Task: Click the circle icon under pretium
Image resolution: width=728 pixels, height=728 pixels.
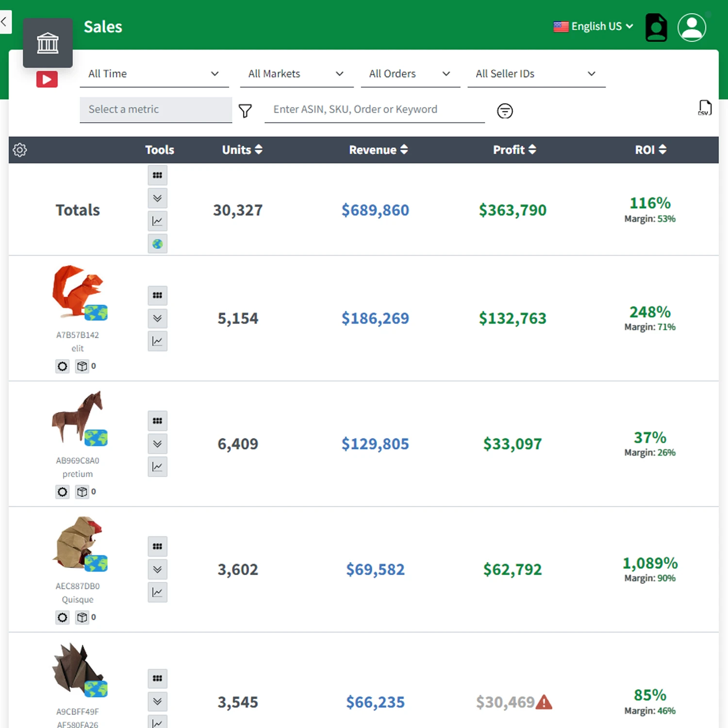Action: click(63, 492)
